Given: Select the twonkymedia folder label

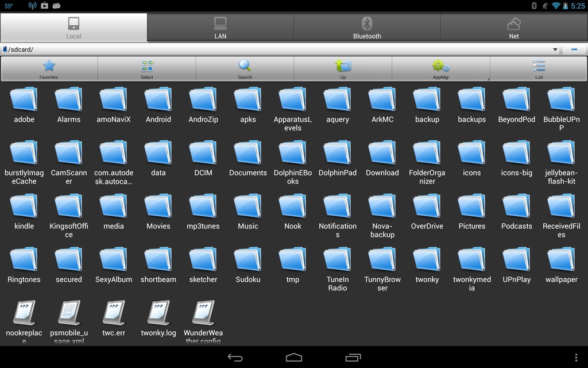Looking at the screenshot, I should click(x=472, y=283).
